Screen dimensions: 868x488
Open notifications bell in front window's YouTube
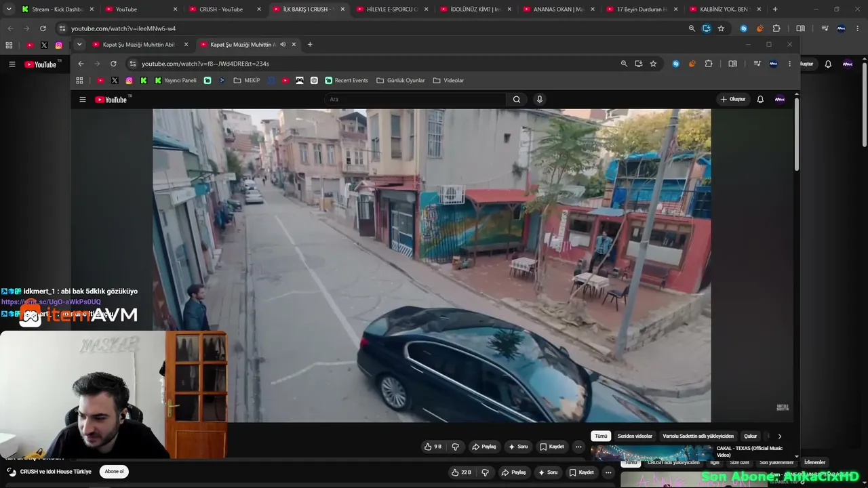760,100
